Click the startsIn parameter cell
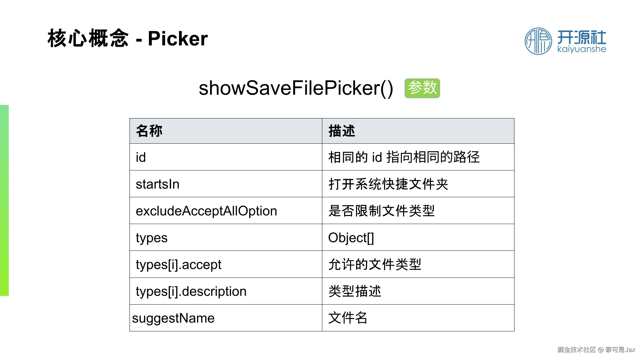This screenshot has width=644, height=362. point(226,184)
